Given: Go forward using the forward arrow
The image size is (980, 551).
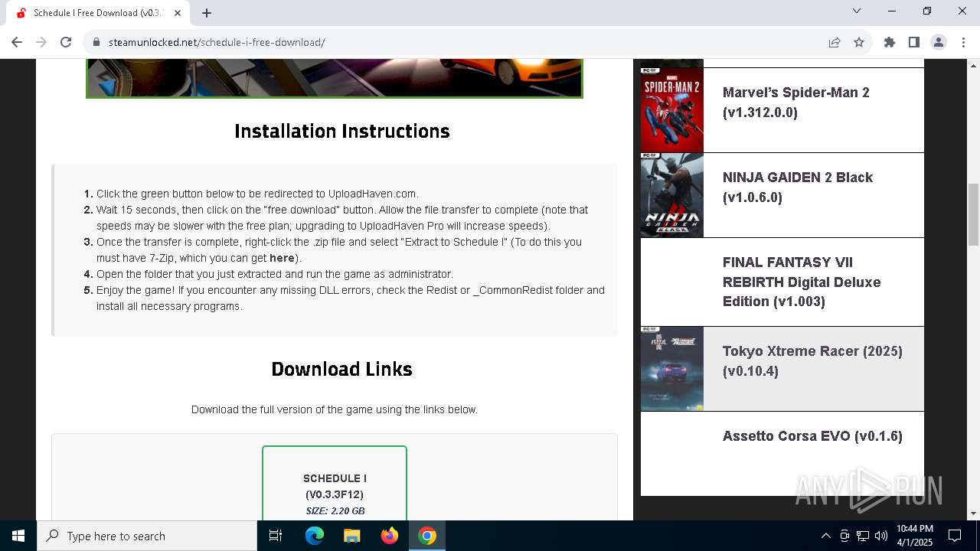Looking at the screenshot, I should coord(41,42).
